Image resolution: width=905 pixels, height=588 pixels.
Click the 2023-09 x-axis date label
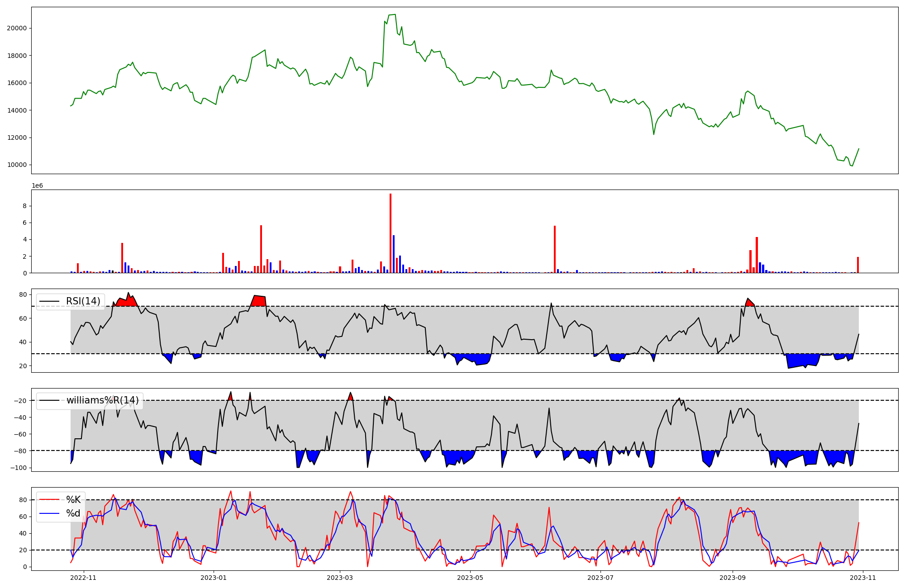tap(732, 578)
